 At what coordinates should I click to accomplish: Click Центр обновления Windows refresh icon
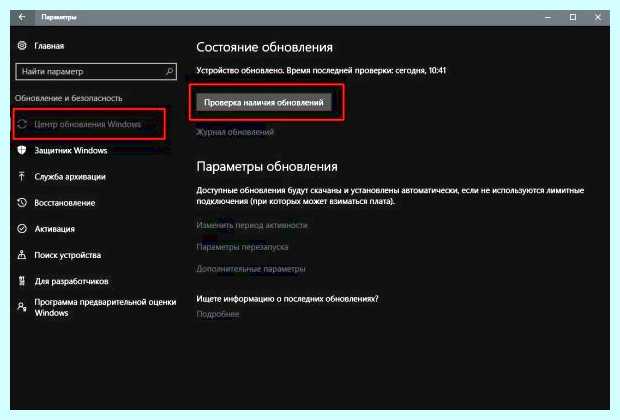click(x=22, y=124)
